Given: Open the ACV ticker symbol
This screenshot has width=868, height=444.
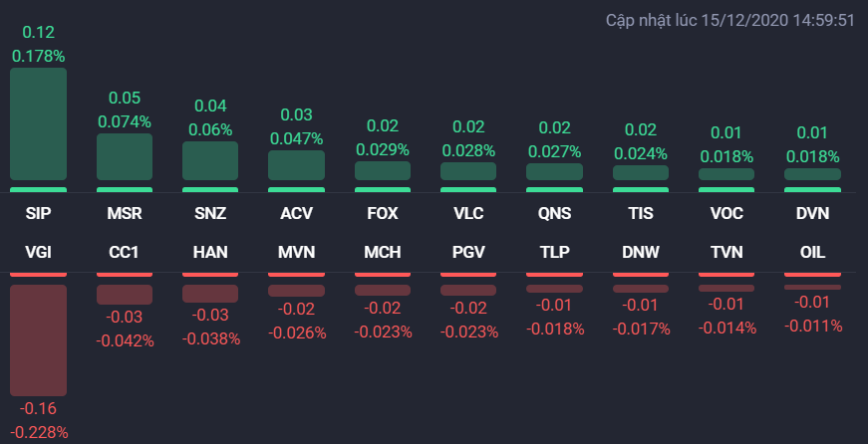Looking at the screenshot, I should click(296, 214).
